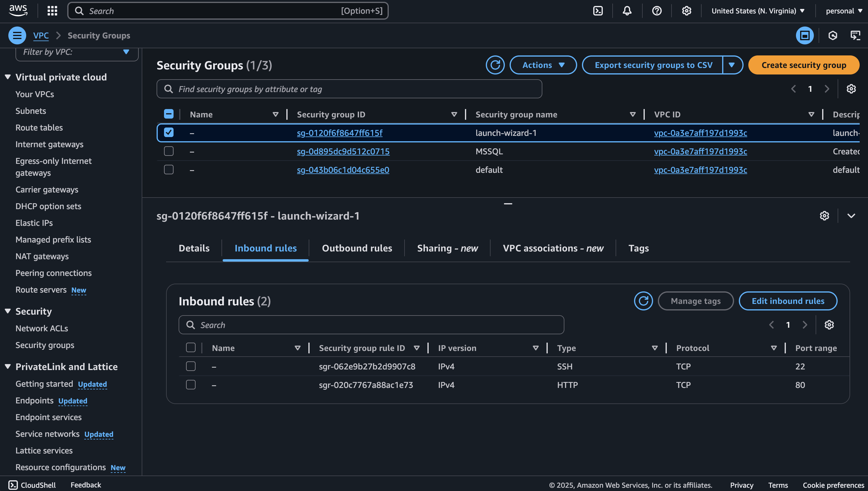Open the Sharing - new tab
The image size is (868, 491).
tap(447, 248)
